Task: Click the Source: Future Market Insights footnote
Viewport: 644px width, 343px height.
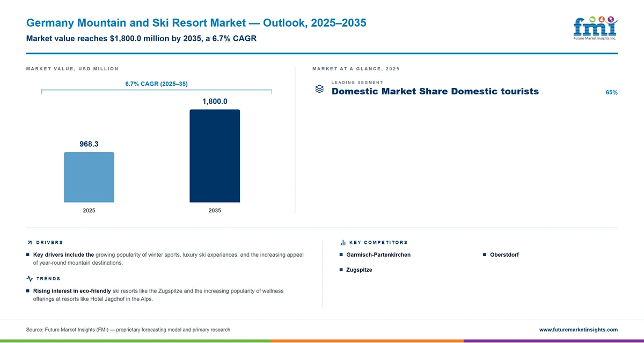Action: [x=128, y=330]
